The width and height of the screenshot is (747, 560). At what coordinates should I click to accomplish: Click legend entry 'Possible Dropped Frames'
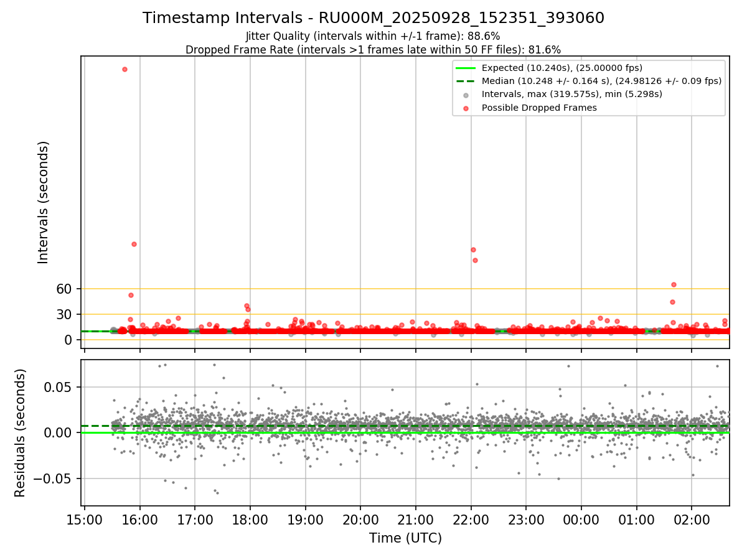539,108
